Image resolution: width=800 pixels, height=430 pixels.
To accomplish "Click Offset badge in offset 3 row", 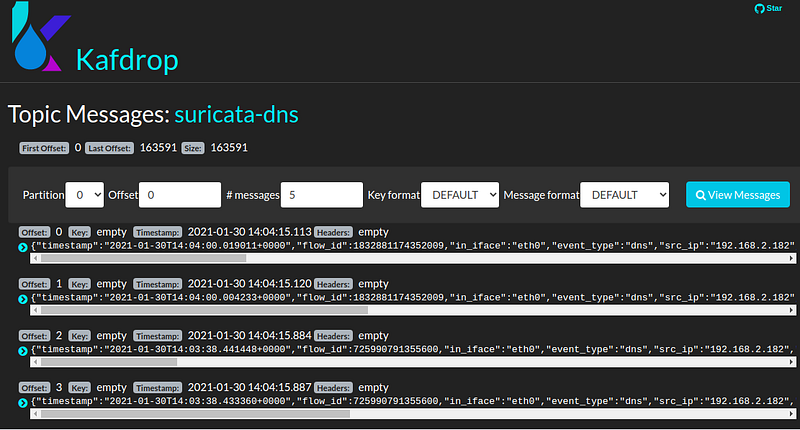I will [x=34, y=388].
